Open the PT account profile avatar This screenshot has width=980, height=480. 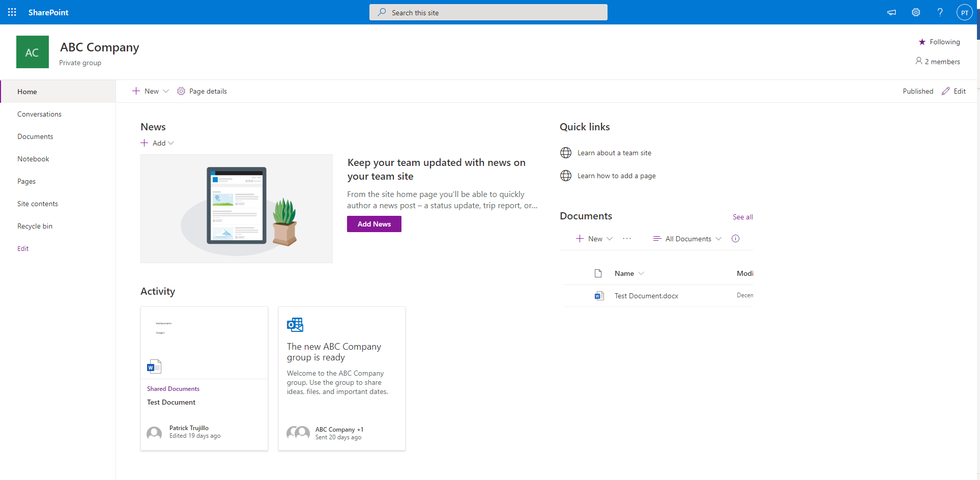tap(964, 12)
